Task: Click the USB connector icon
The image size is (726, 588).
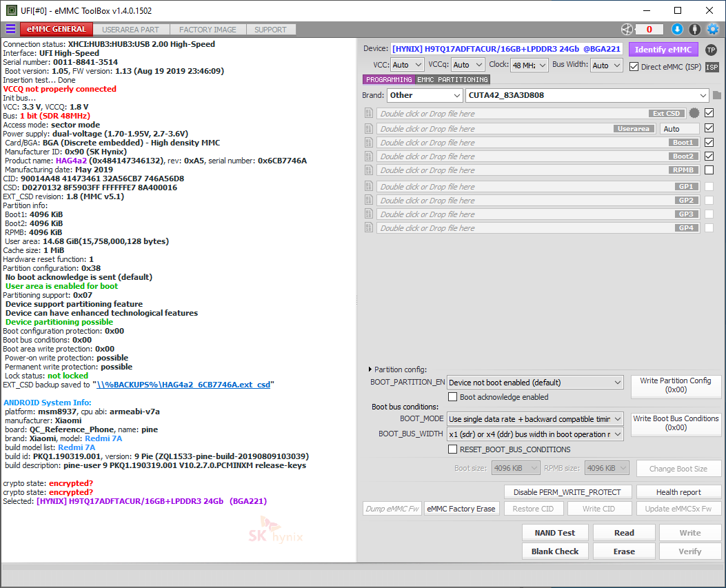Action: (x=694, y=29)
